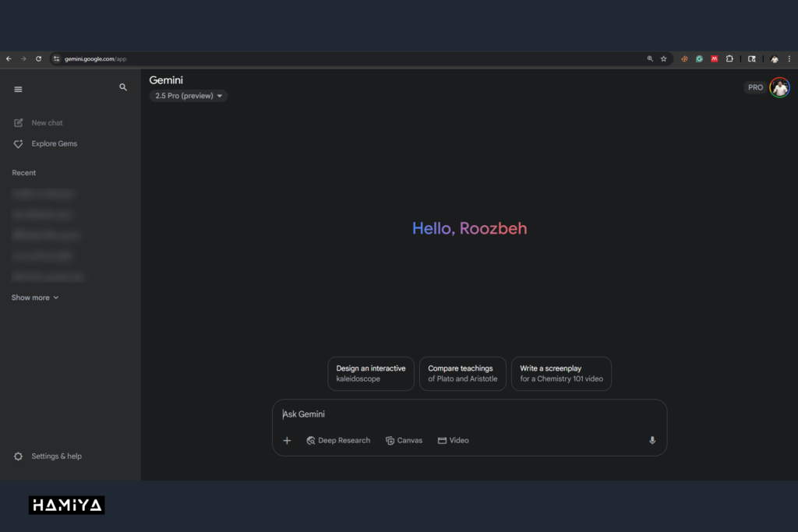Image resolution: width=798 pixels, height=532 pixels.
Task: Open the green Grammarly extension icon
Action: (x=699, y=59)
